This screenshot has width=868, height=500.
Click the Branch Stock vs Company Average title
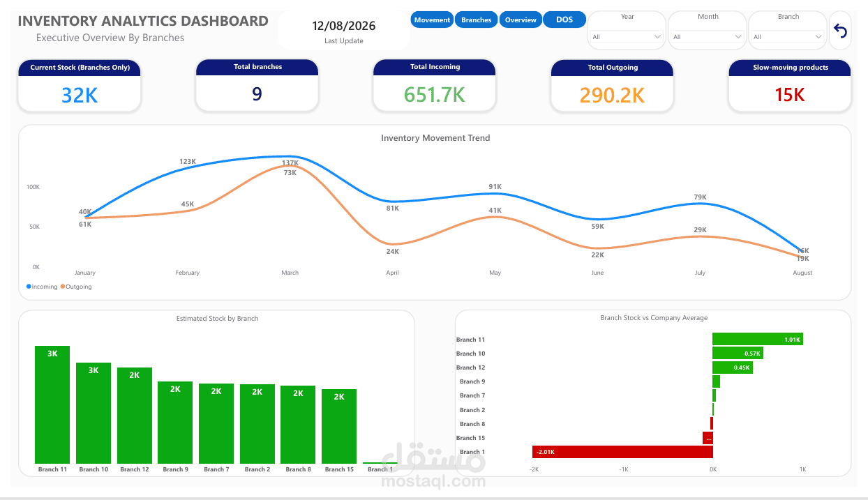(x=654, y=318)
